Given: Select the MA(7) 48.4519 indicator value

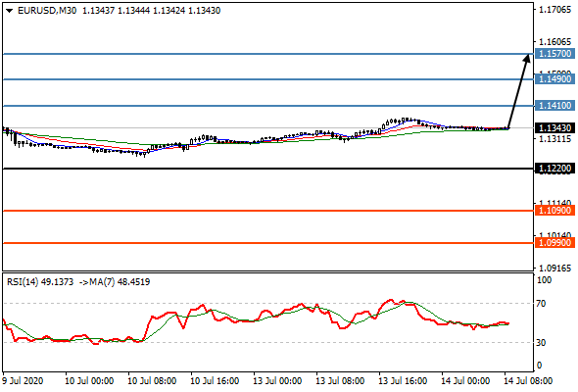Looking at the screenshot, I should pyautogui.click(x=120, y=282).
